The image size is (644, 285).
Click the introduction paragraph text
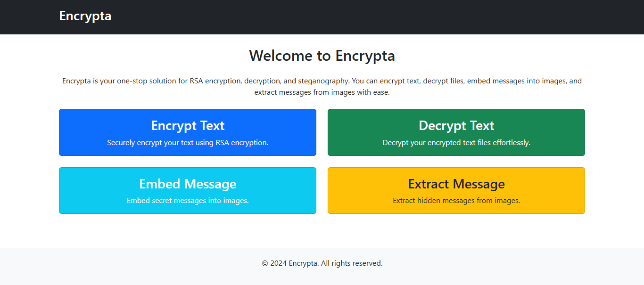click(322, 86)
